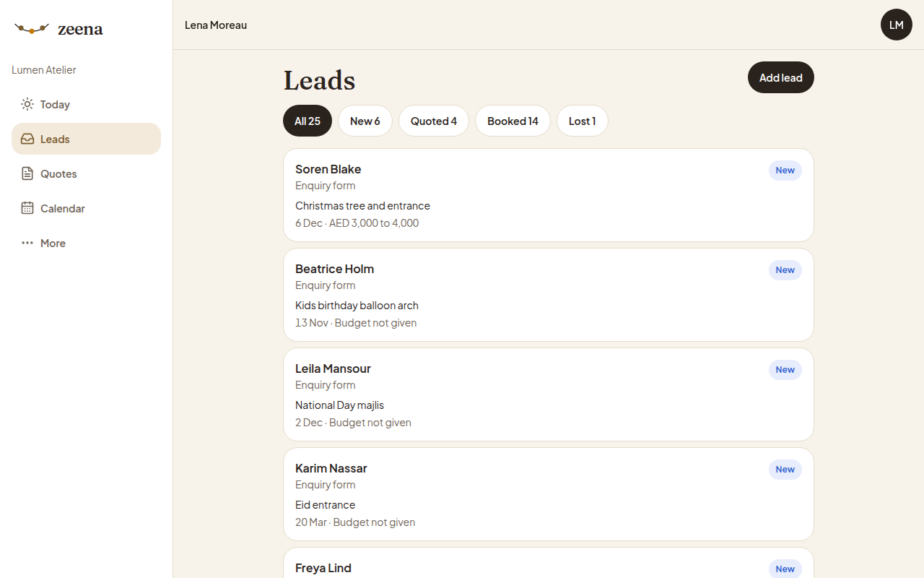This screenshot has height=578, width=924.
Task: Open Leila Mansour's lead
Action: (x=549, y=394)
